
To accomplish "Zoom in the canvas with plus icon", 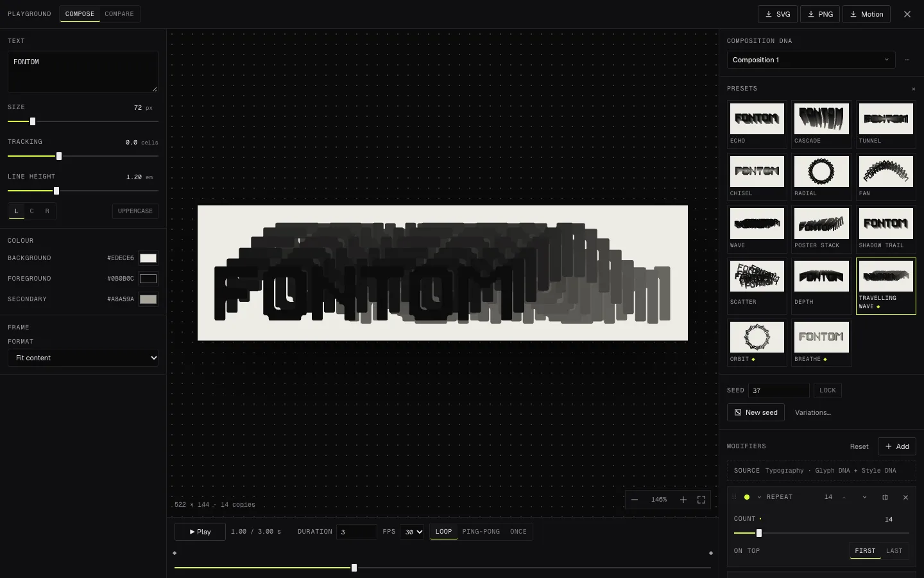I will pyautogui.click(x=683, y=500).
